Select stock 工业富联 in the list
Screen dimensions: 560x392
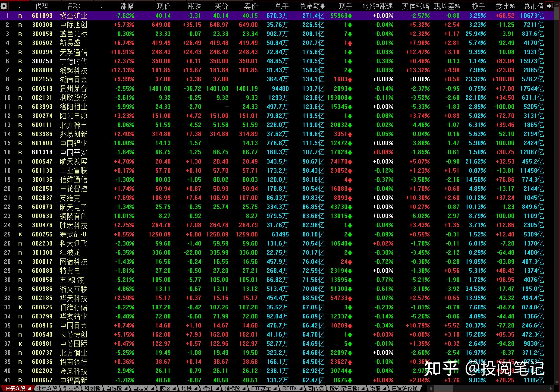[73, 171]
